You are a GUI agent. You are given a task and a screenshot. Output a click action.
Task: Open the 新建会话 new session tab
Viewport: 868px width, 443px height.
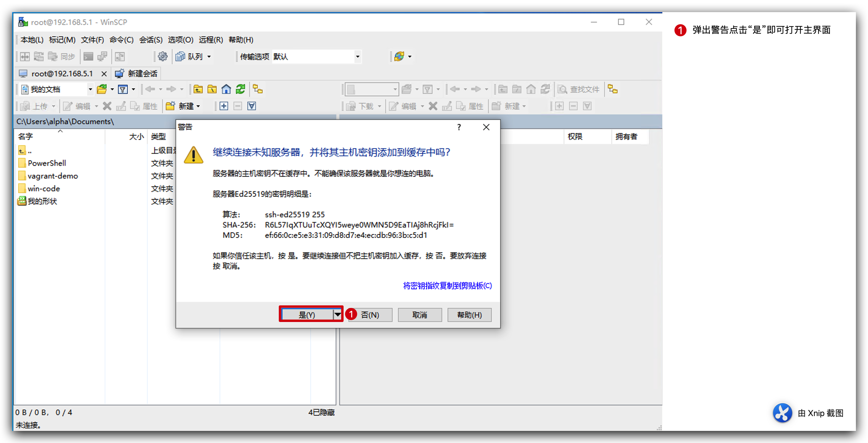[136, 74]
